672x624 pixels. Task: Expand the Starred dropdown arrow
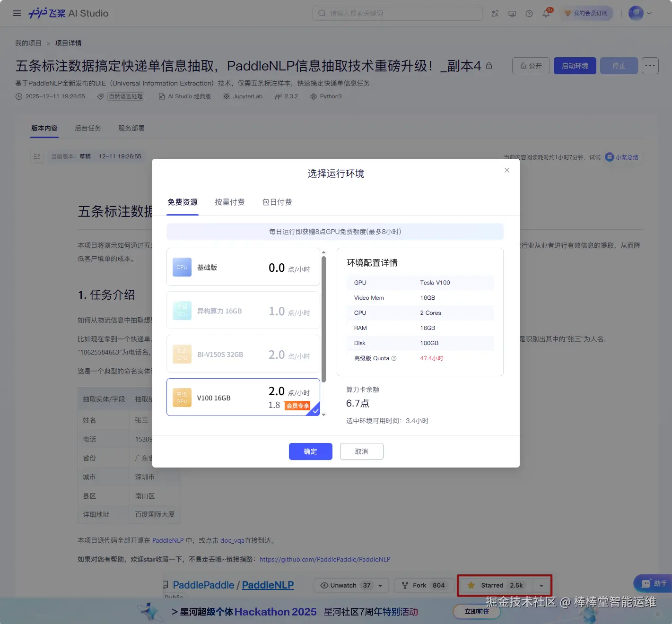(541, 586)
